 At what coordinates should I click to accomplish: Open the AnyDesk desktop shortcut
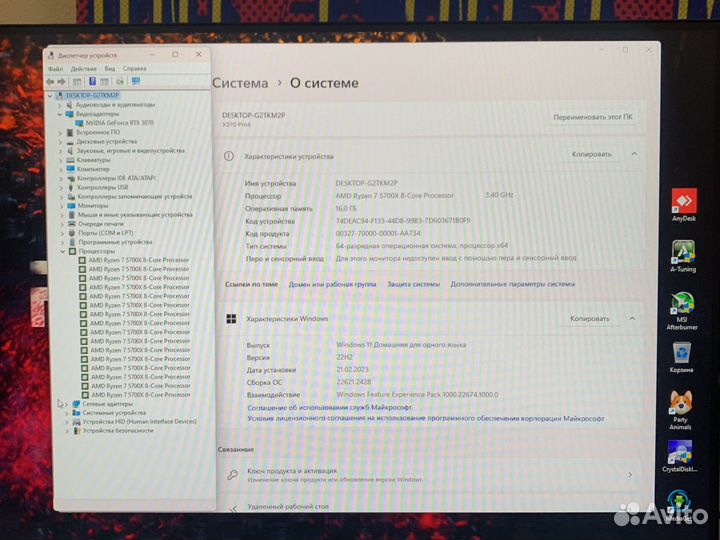(684, 205)
